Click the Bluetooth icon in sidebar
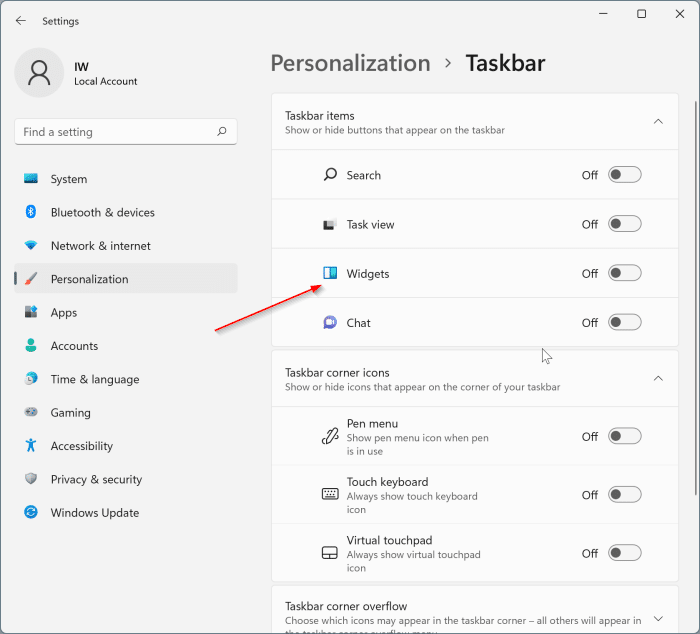700x634 pixels. pyautogui.click(x=31, y=212)
